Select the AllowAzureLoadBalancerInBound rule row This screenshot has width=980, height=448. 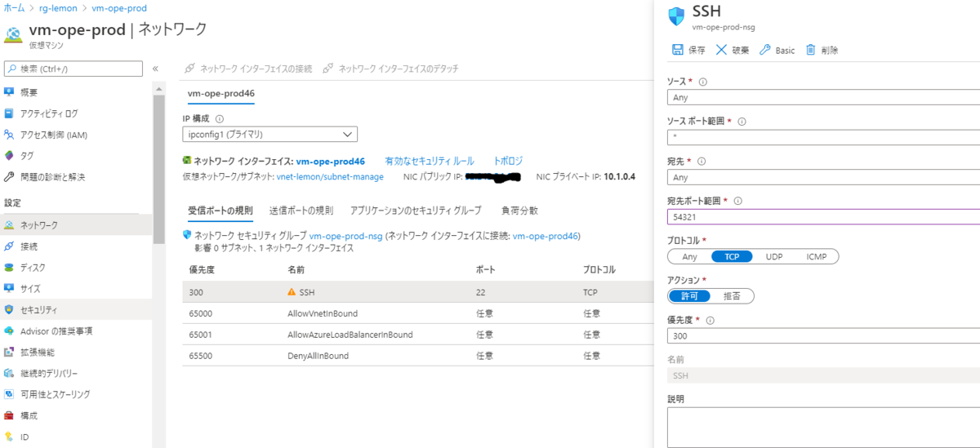(418, 335)
